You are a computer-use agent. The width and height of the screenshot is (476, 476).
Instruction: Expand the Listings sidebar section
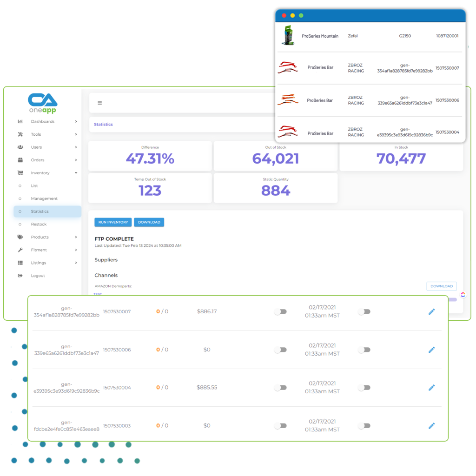[77, 263]
